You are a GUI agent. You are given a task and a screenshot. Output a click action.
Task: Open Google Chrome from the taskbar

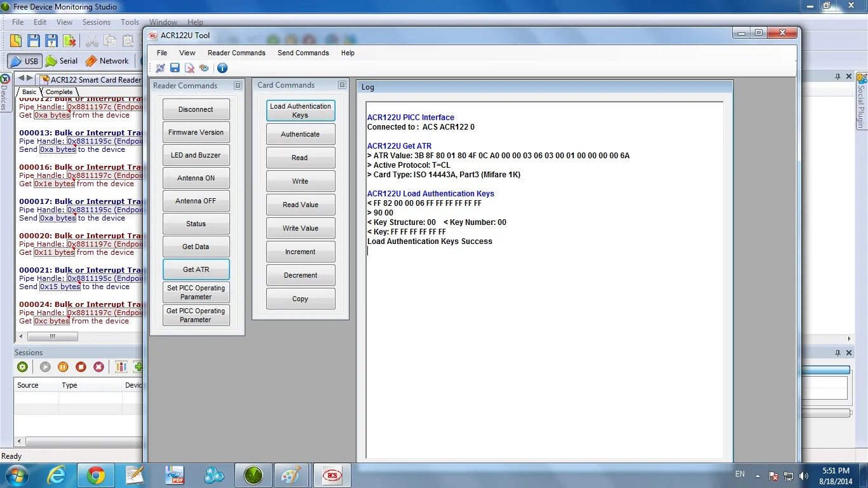pyautogui.click(x=96, y=475)
